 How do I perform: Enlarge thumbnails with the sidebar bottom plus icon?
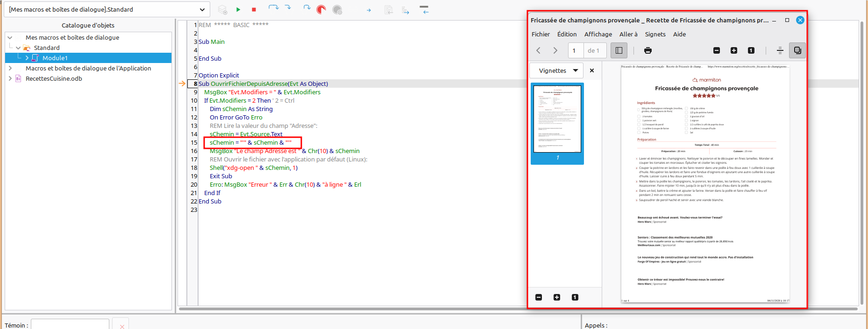pos(557,297)
